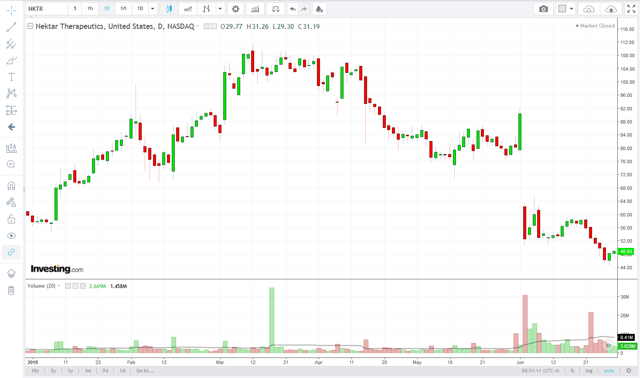This screenshot has height=378, width=640.
Task: Set range to 10y
Action: coord(35,371)
